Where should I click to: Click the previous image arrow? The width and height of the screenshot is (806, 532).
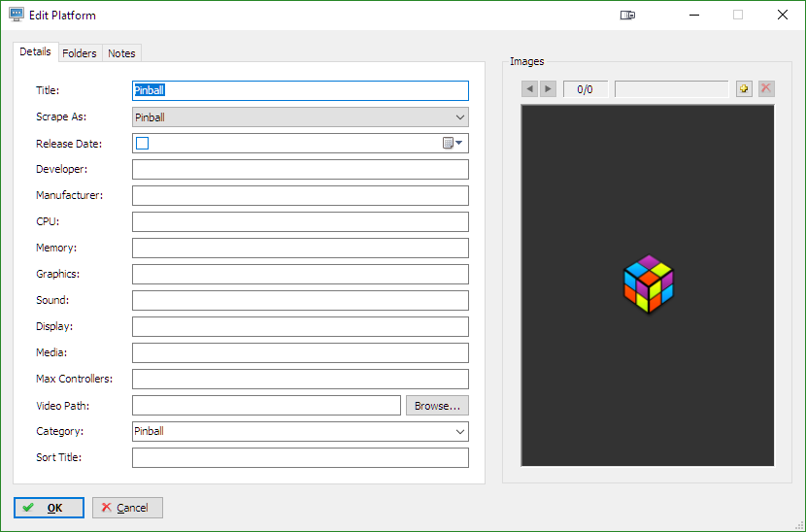[x=529, y=89]
